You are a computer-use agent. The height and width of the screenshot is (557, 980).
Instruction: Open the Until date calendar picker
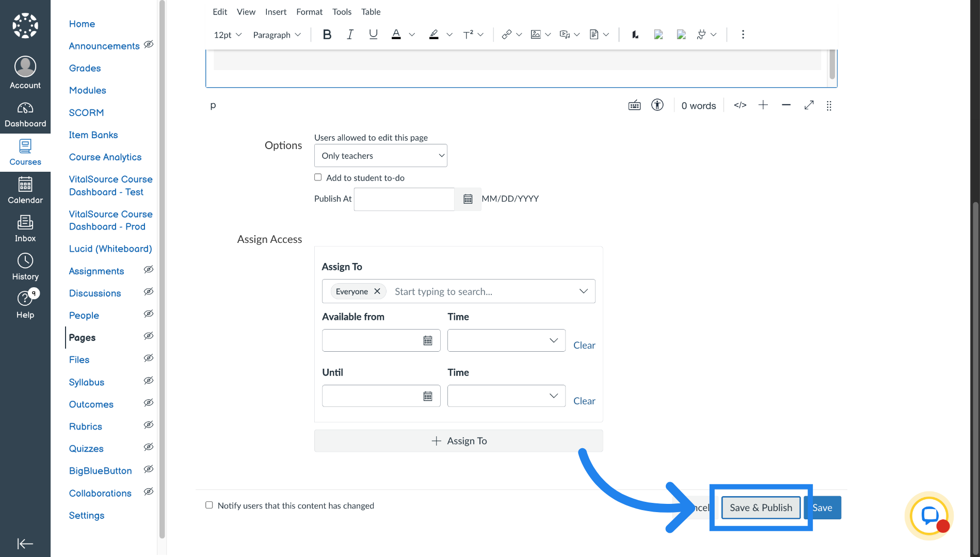(x=427, y=396)
